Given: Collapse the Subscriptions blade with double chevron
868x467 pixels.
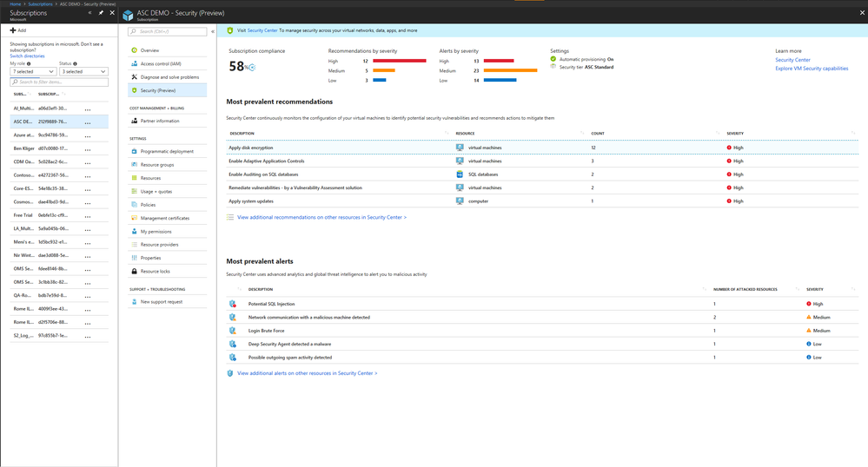Looking at the screenshot, I should point(89,13).
